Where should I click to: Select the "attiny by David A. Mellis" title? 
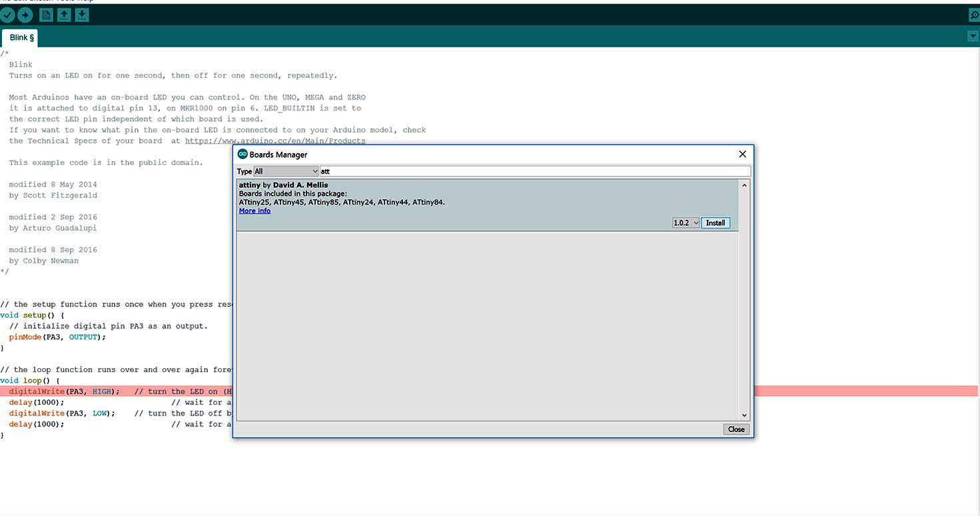coord(284,185)
